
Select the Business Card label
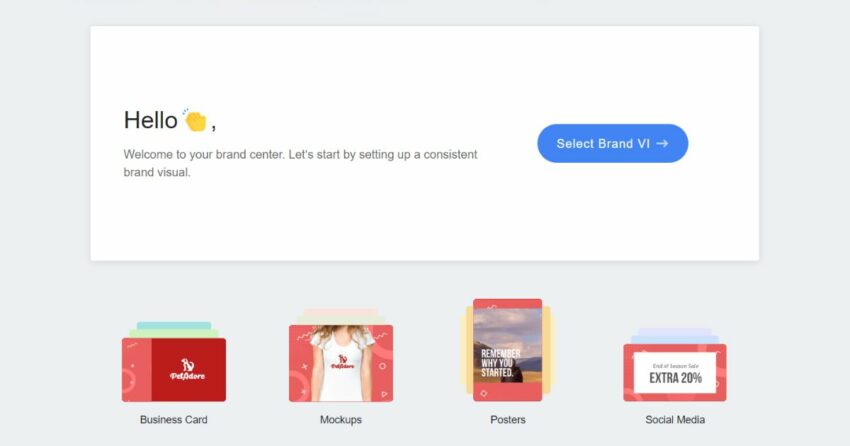[x=173, y=419]
